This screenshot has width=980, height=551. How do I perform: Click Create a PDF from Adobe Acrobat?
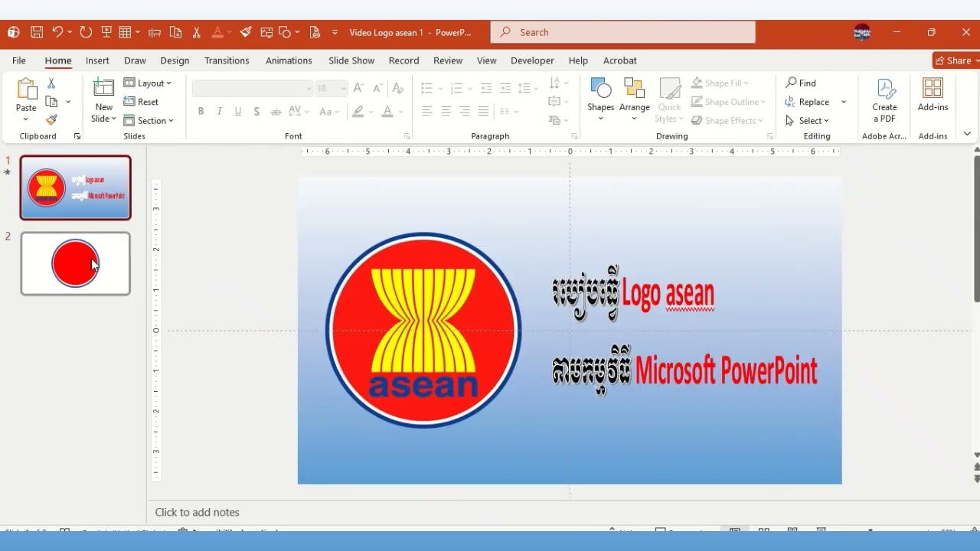pos(884,100)
